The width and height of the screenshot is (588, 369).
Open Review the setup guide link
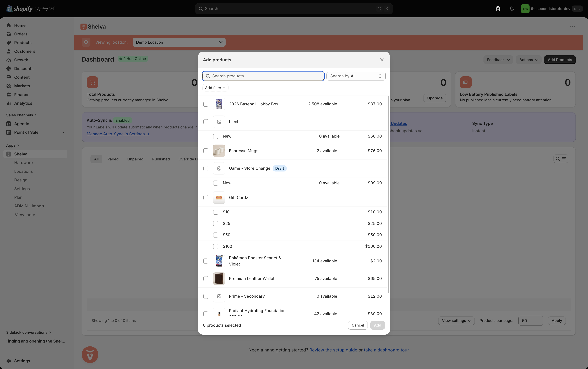333,350
